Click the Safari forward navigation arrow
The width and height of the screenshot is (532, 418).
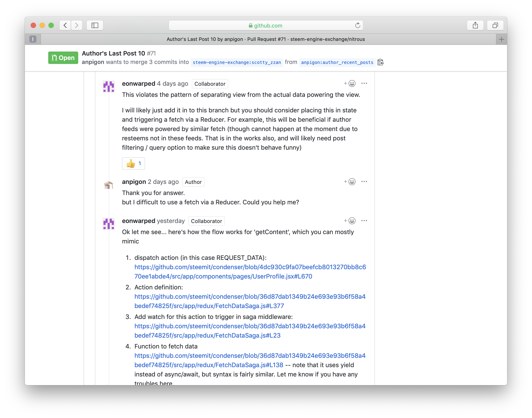coord(77,25)
